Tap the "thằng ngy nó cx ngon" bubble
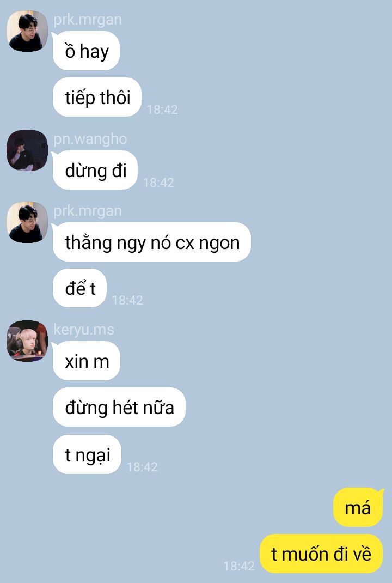 [151, 242]
